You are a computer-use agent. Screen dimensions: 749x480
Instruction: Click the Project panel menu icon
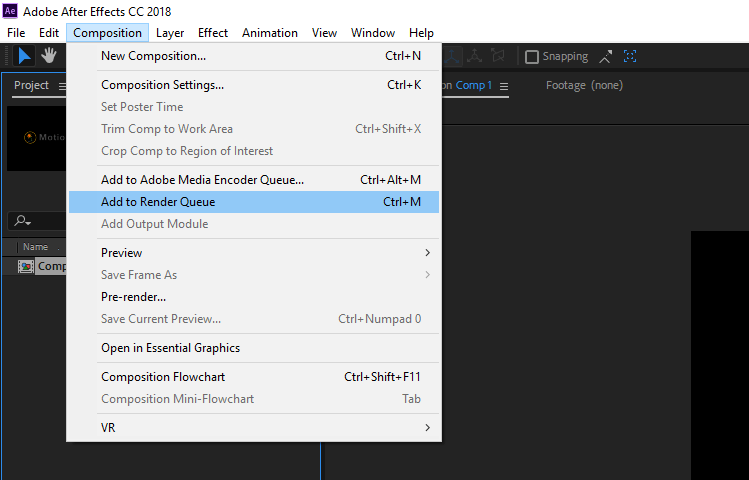coord(62,87)
